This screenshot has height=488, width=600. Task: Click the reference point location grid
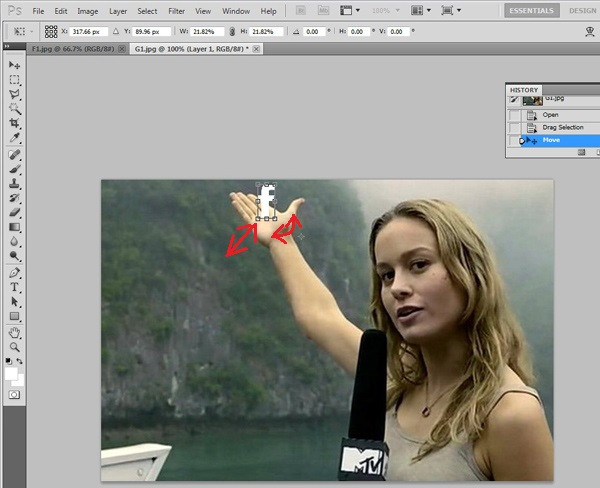coord(51,31)
